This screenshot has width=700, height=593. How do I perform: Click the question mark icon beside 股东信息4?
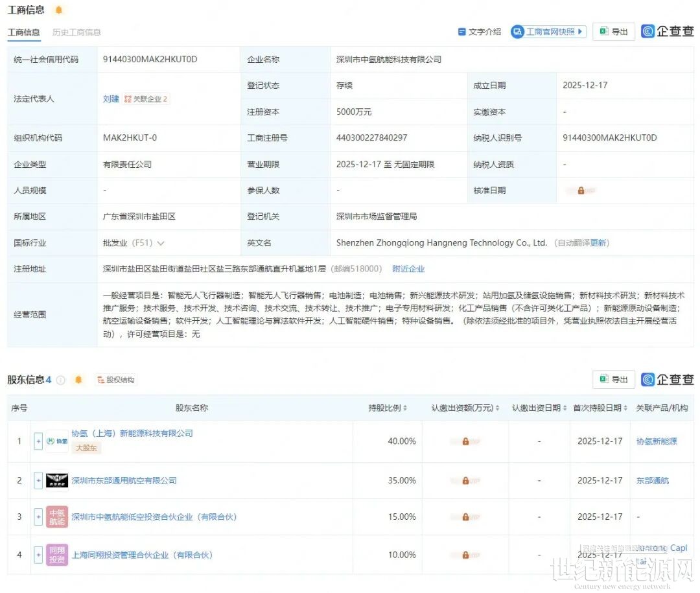pyautogui.click(x=60, y=379)
